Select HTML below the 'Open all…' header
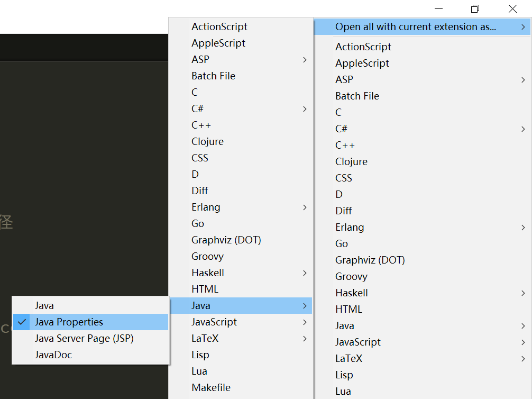This screenshot has height=399, width=532. point(422,310)
